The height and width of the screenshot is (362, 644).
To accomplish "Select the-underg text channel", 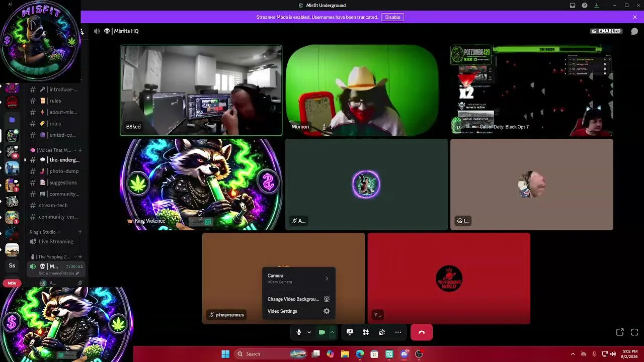I will 55,160.
